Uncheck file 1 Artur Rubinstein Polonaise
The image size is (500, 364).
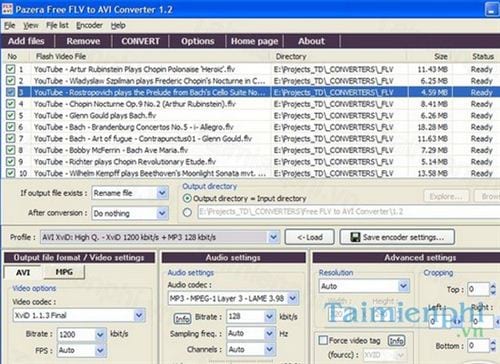pyautogui.click(x=11, y=69)
